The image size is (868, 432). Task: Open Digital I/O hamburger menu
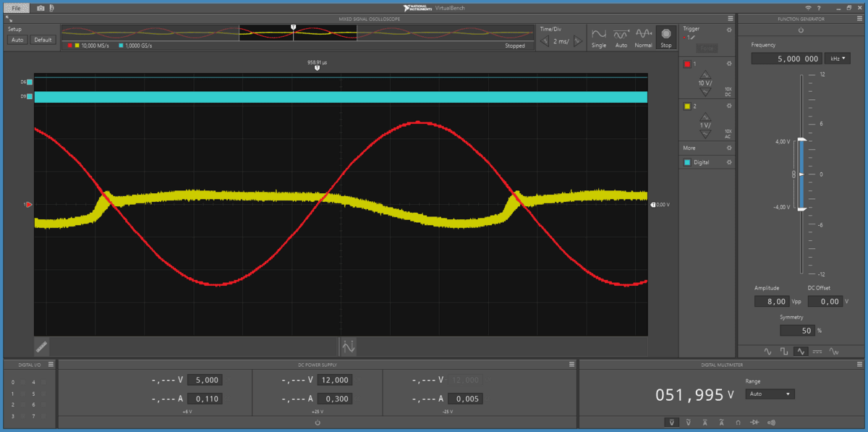[51, 365]
